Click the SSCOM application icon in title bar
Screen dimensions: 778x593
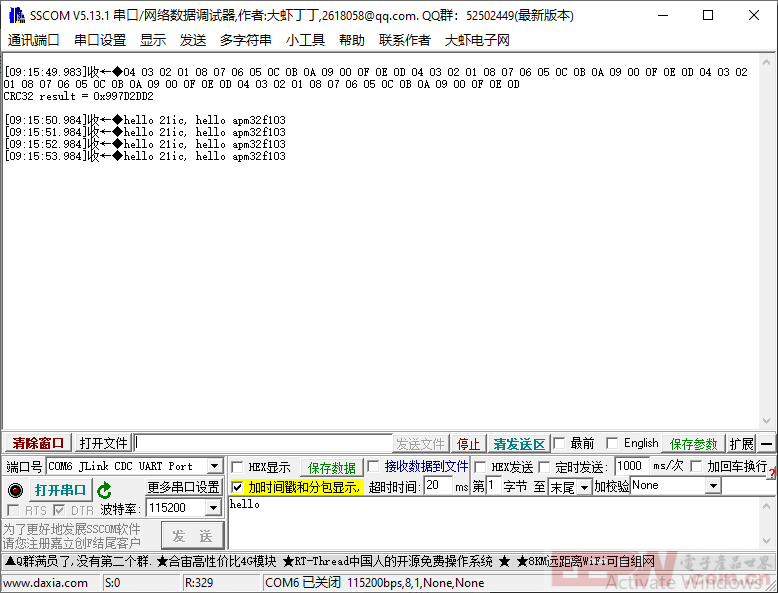coord(17,15)
